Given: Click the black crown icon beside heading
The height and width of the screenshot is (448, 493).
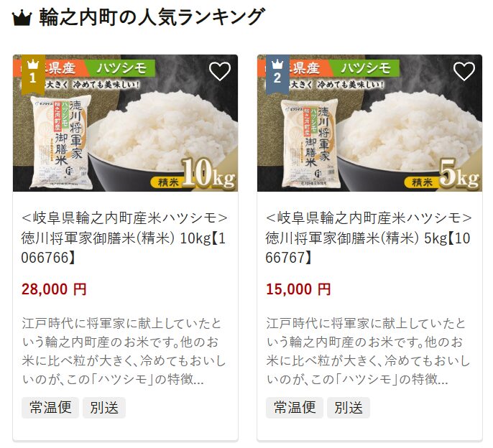Looking at the screenshot, I should [x=22, y=19].
